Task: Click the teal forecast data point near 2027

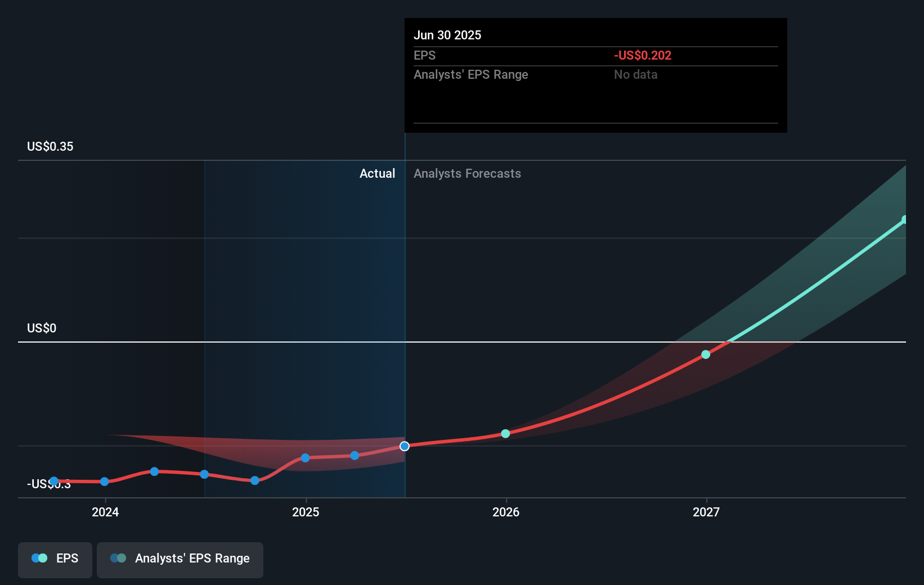Action: 705,354
